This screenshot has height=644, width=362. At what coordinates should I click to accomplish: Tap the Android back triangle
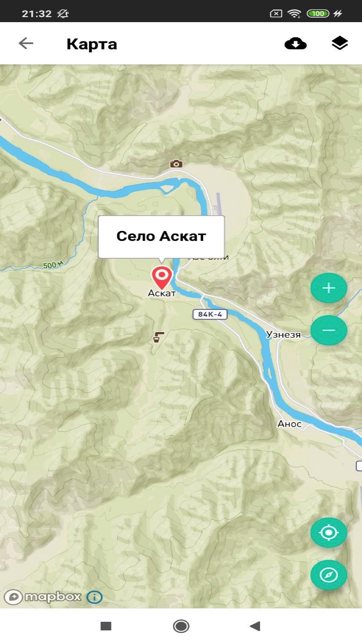(255, 626)
